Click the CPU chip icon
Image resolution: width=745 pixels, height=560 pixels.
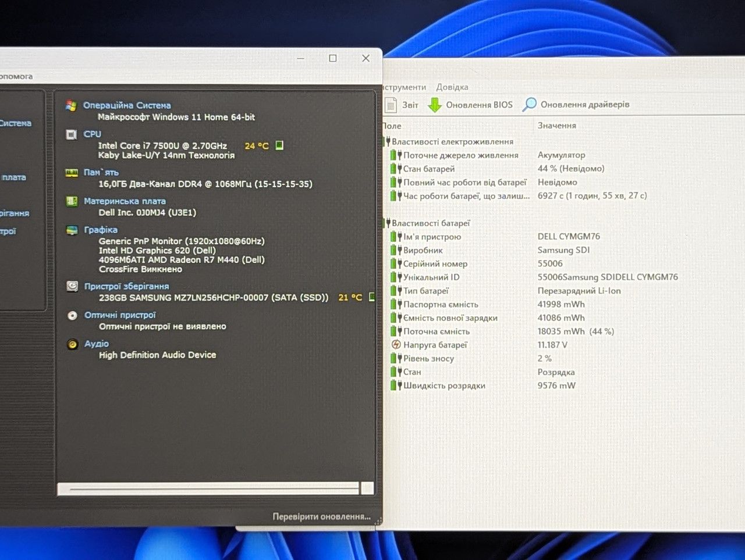tap(72, 134)
